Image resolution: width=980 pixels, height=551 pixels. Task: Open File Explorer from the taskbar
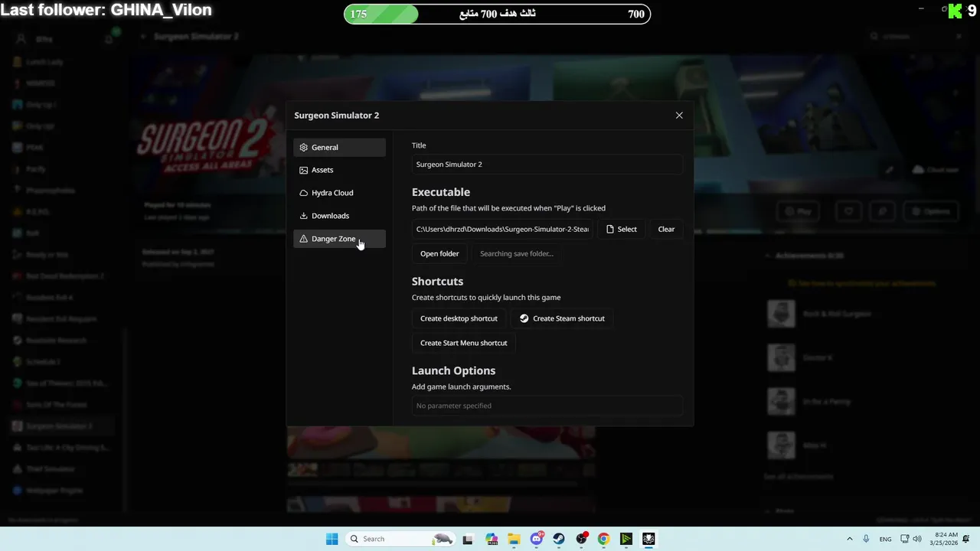(x=514, y=539)
